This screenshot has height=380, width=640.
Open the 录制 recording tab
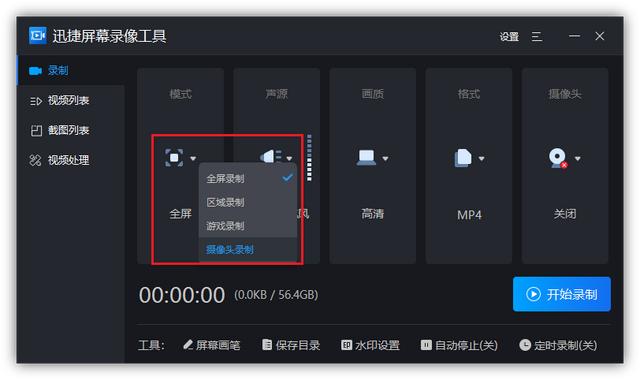(70, 70)
